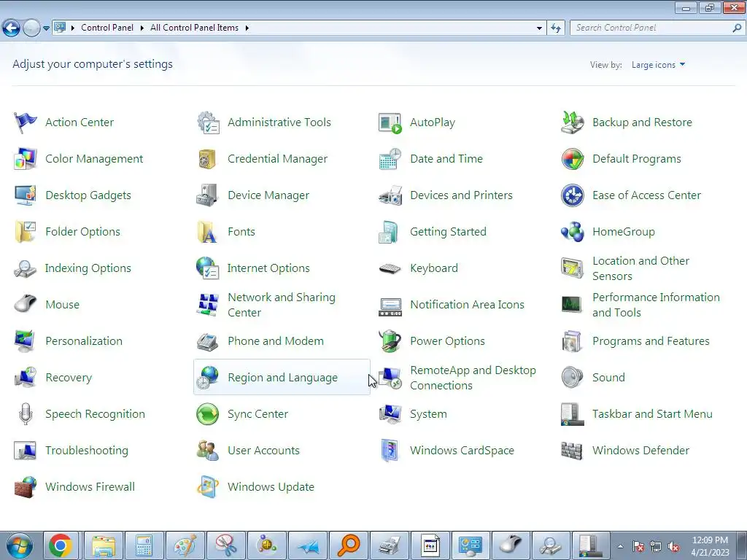Click the Default Programs icon
The width and height of the screenshot is (747, 560).
(x=572, y=159)
